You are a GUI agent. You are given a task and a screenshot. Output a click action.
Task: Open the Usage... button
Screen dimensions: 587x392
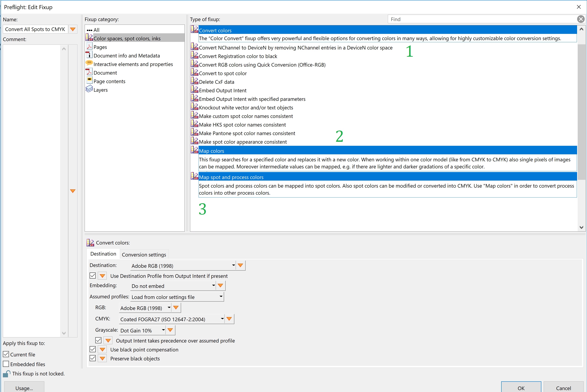click(24, 388)
